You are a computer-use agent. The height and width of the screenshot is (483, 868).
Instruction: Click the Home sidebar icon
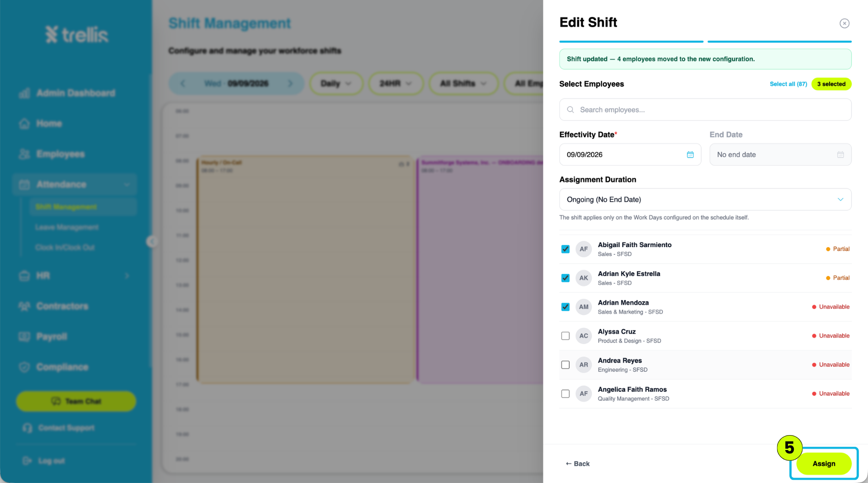[x=24, y=123]
